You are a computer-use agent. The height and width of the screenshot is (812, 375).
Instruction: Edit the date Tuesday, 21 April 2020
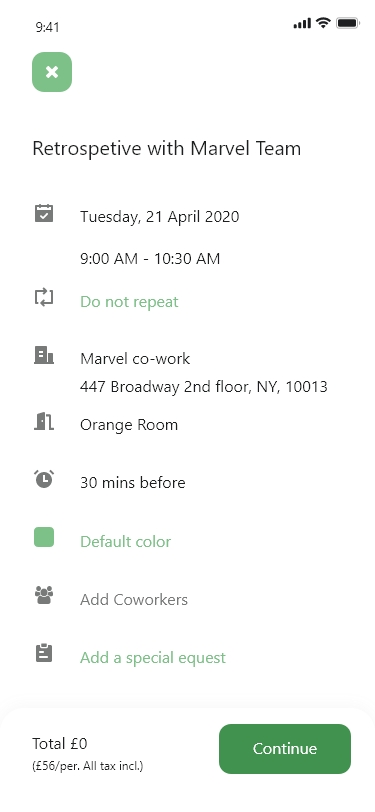coord(160,216)
